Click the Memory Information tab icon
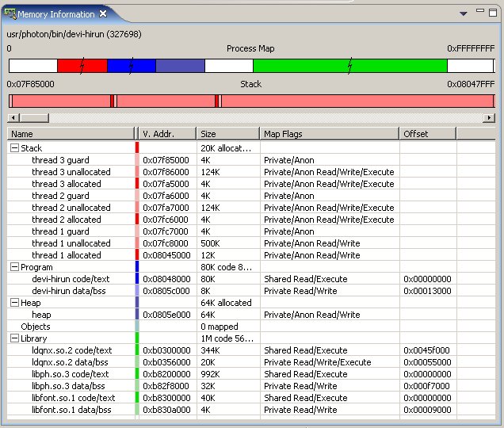This screenshot has width=504, height=428. (x=10, y=13)
